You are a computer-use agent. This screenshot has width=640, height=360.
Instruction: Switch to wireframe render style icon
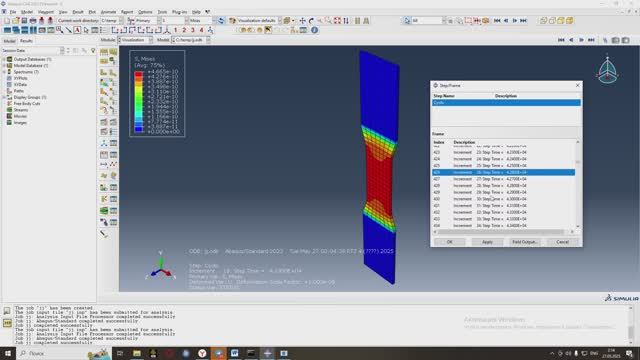point(543,20)
